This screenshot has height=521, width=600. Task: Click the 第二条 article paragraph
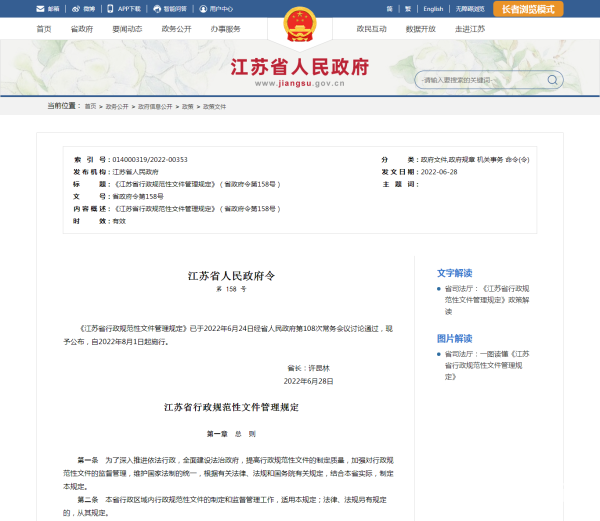tap(226, 506)
